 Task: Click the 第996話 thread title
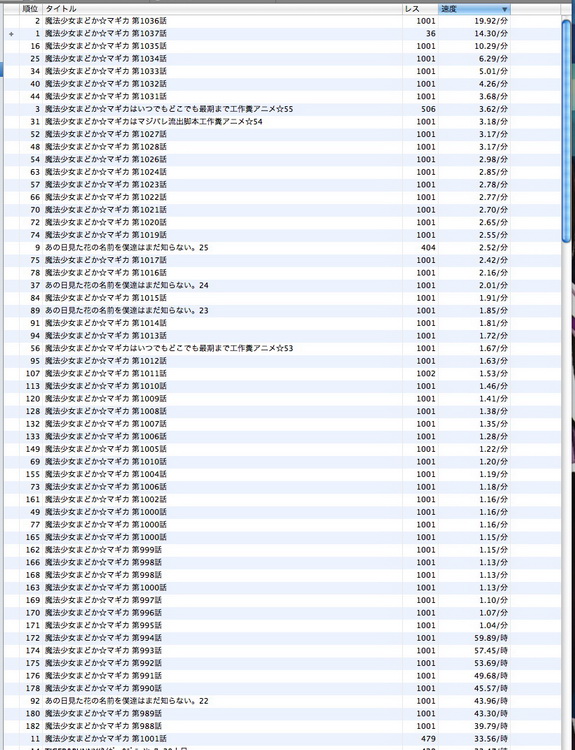click(x=103, y=613)
